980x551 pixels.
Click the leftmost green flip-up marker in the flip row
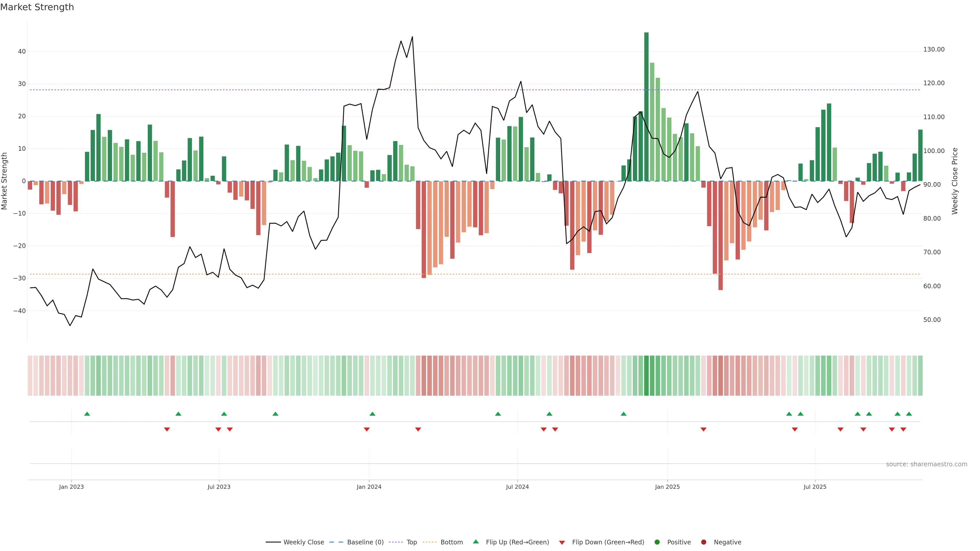[x=87, y=414]
